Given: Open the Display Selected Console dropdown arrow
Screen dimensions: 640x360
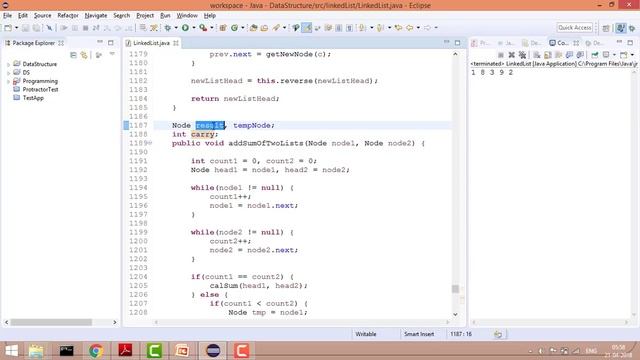Looking at the screenshot, I should pos(614,55).
